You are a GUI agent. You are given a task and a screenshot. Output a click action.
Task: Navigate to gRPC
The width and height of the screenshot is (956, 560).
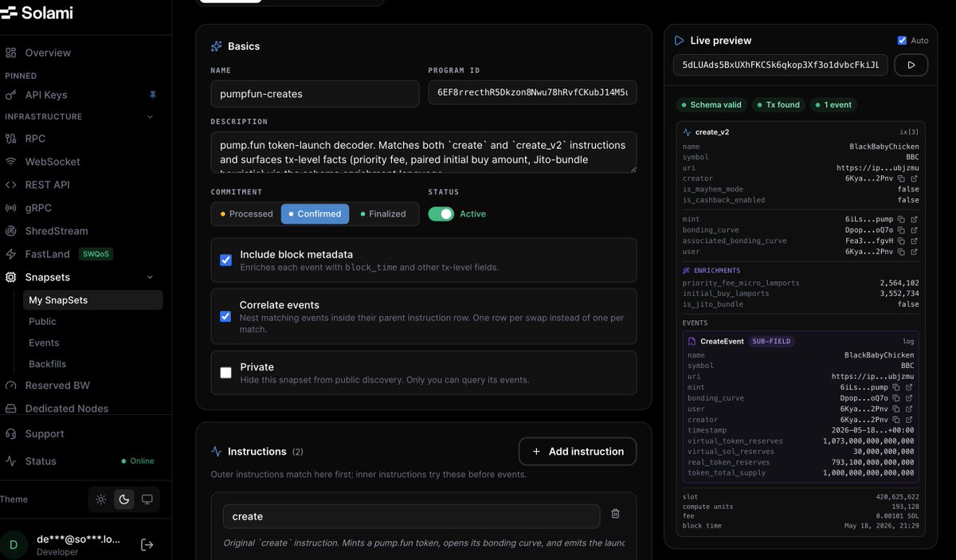(39, 208)
